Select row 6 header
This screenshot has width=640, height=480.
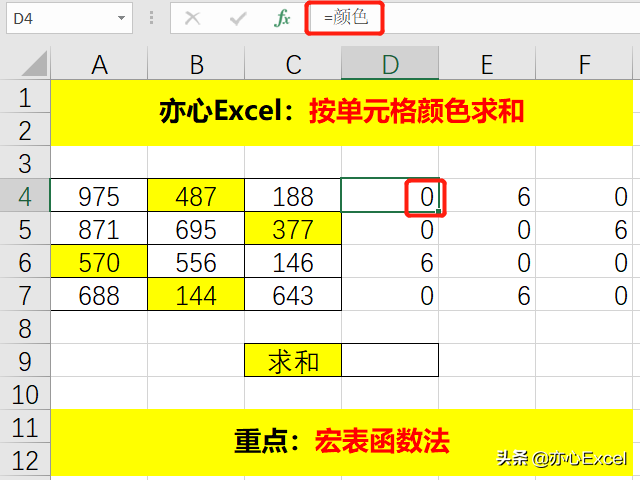tap(25, 261)
